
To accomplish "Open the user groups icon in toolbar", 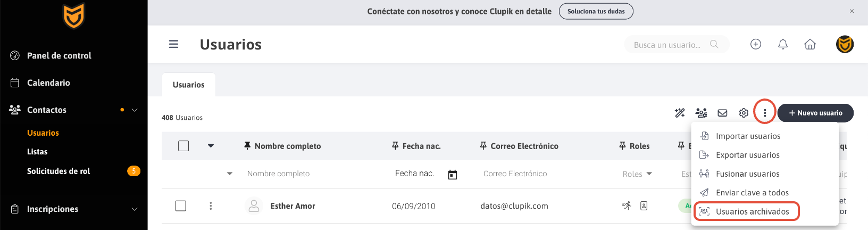I will [701, 113].
